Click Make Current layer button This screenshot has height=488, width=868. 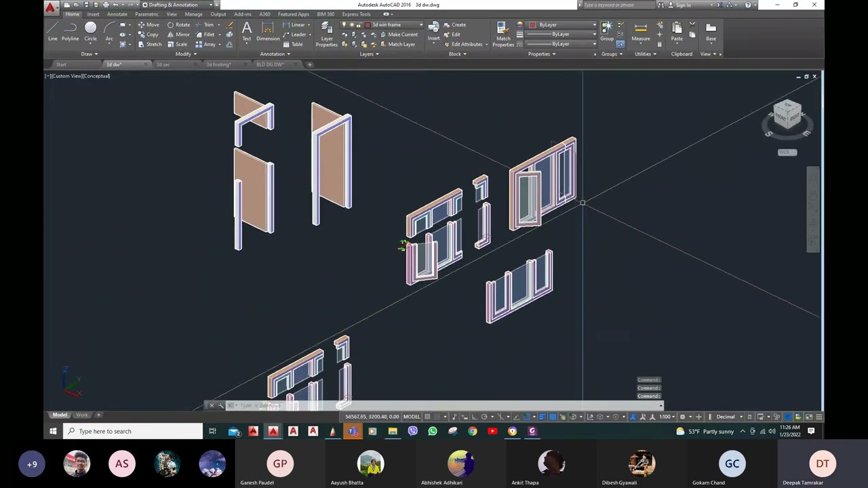click(399, 35)
